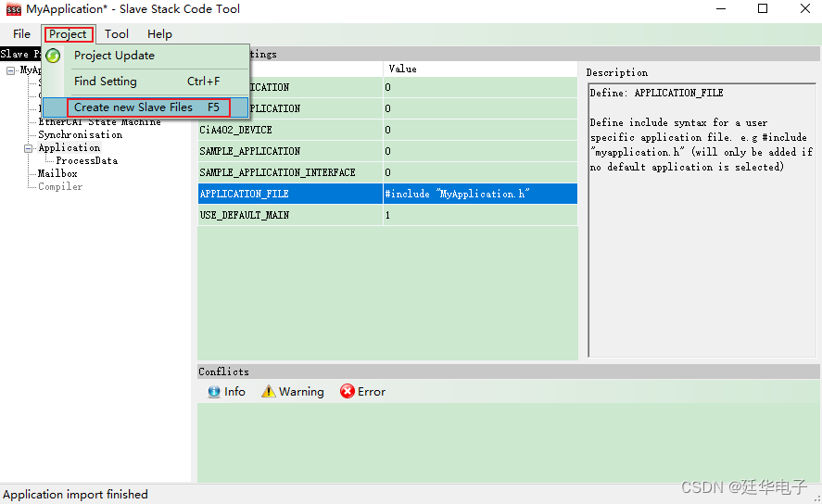
Task: Edit USE_DEFAULT_MAIN value 1
Action: (480, 215)
